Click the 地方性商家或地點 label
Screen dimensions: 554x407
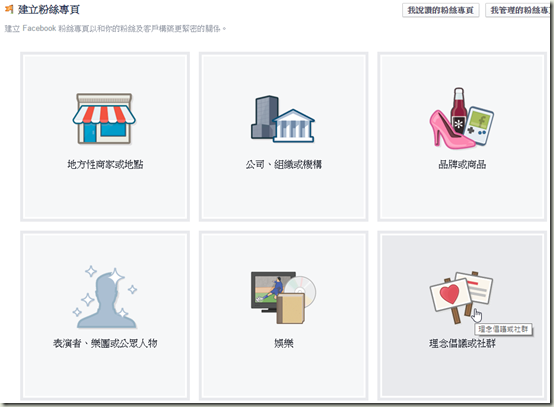coord(105,164)
